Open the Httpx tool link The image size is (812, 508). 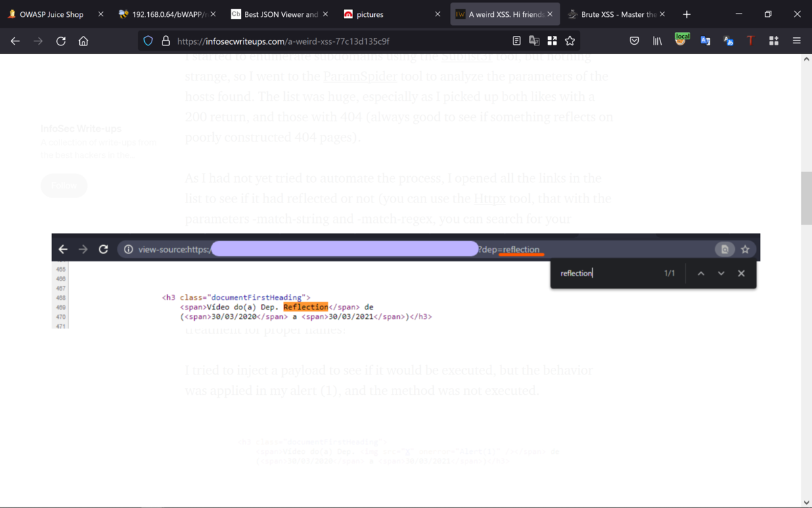pyautogui.click(x=490, y=199)
